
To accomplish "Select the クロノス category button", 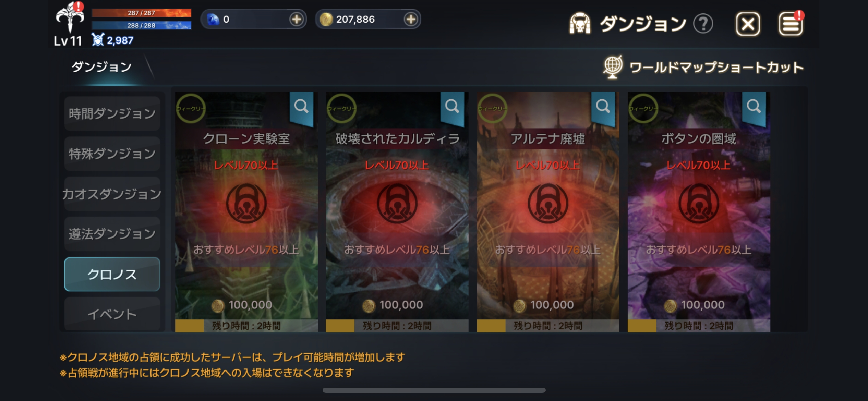I will pyautogui.click(x=112, y=274).
